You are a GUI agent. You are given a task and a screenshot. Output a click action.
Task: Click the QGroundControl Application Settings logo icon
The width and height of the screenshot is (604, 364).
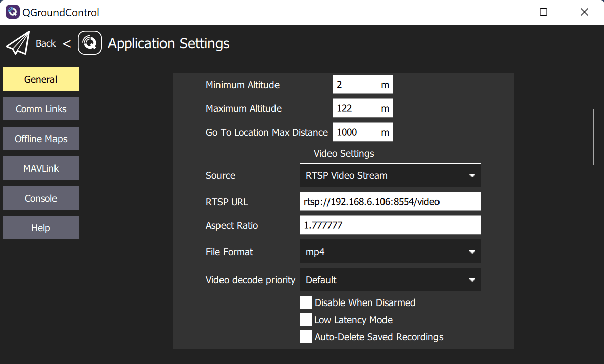click(90, 43)
